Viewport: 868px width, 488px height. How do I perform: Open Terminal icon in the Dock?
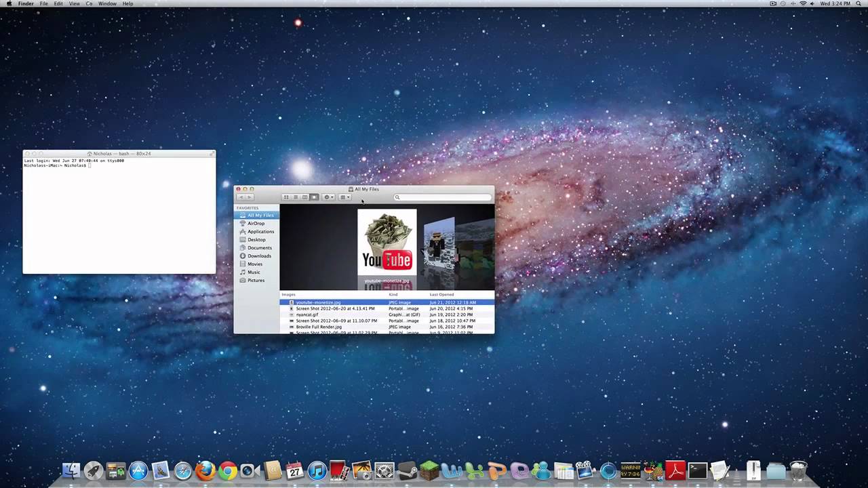(698, 470)
